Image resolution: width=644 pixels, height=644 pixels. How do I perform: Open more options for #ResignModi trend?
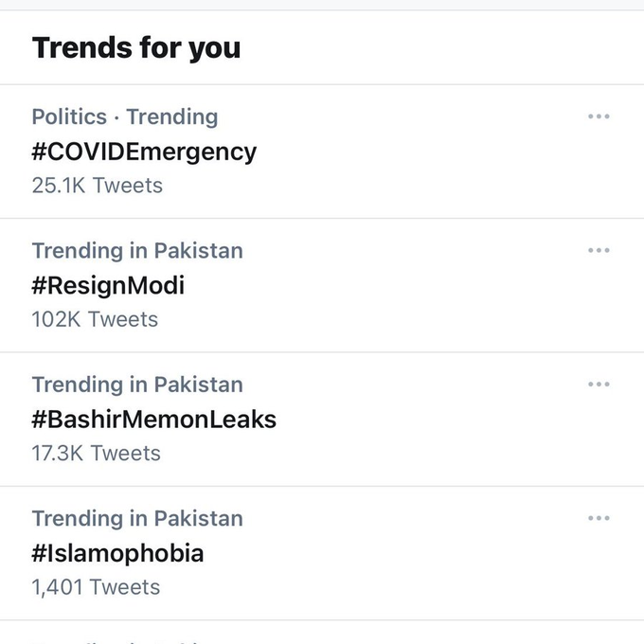pos(599,251)
